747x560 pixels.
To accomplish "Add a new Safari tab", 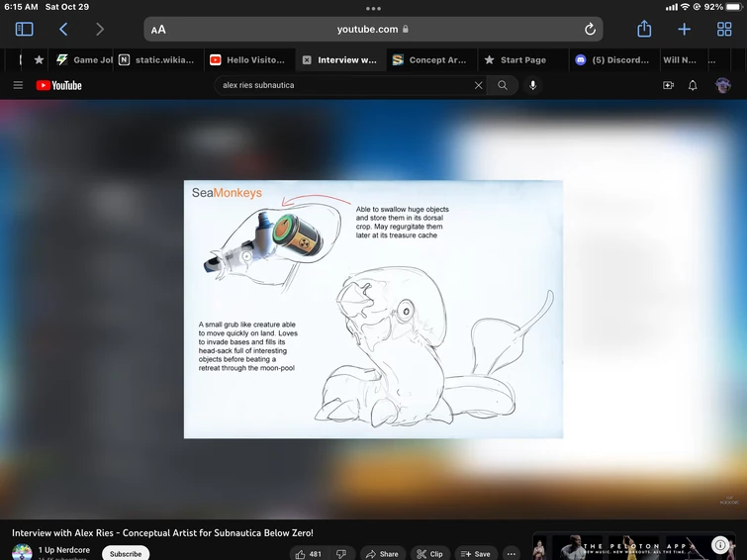I will [684, 29].
